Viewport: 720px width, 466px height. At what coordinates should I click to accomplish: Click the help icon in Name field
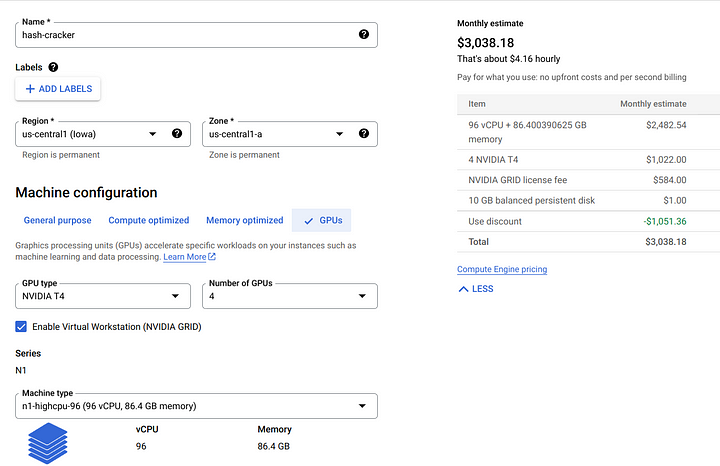point(364,34)
